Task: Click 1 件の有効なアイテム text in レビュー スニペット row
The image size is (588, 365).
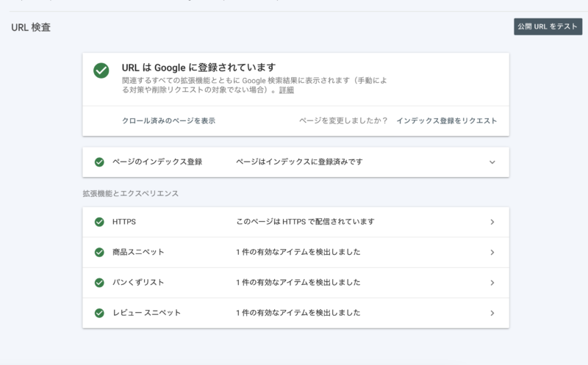Action: pyautogui.click(x=298, y=313)
